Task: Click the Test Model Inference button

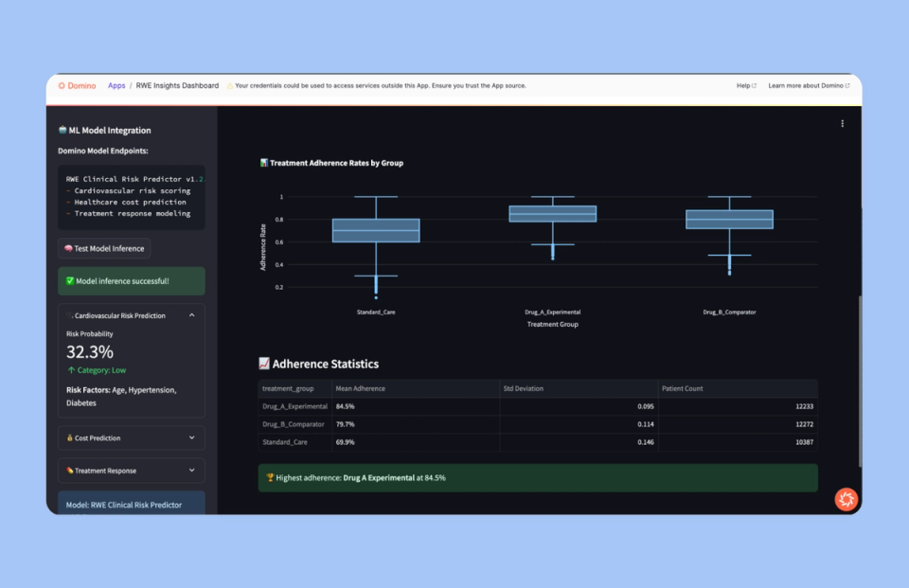Action: click(104, 248)
